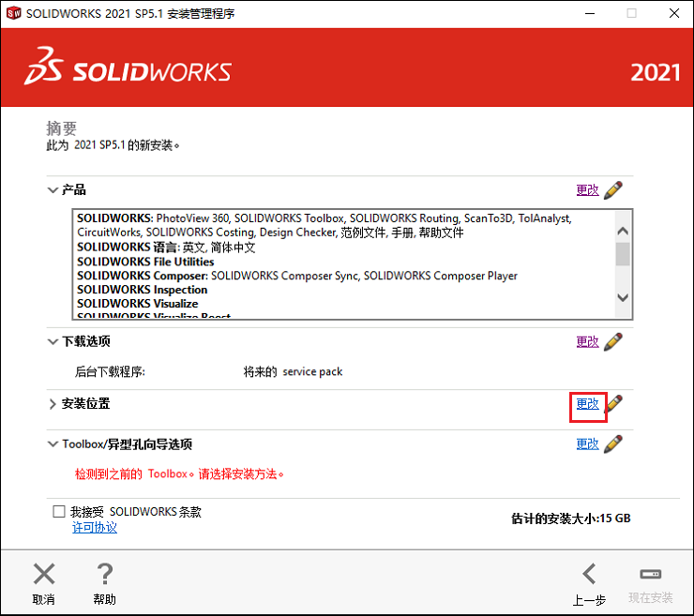Click the 现在安装 icon
This screenshot has width=694, height=616.
pos(650,574)
